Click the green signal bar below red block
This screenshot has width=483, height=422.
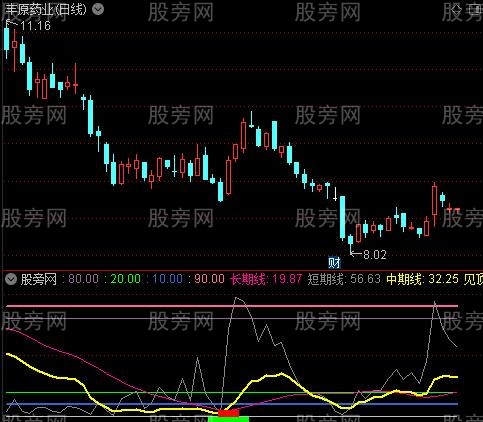[x=229, y=419]
